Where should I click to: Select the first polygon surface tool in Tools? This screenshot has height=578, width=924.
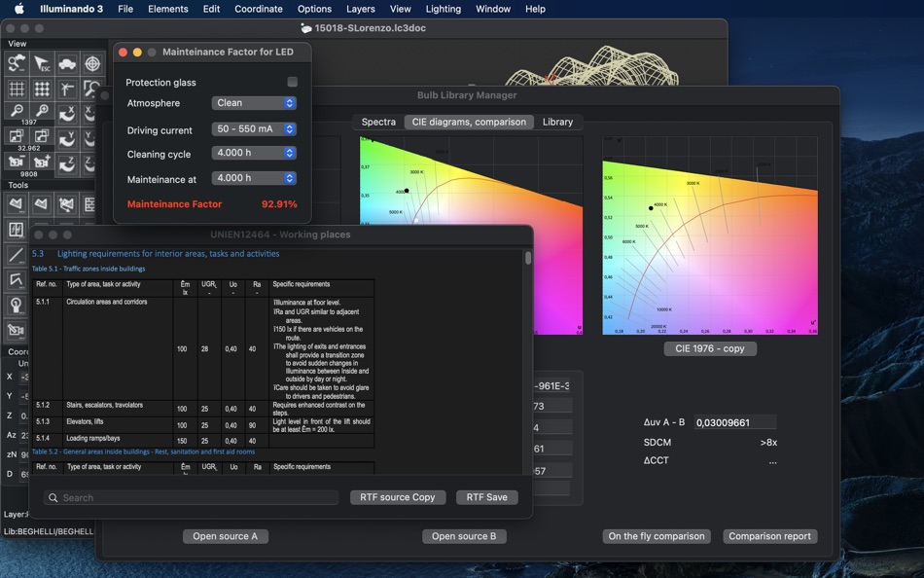pyautogui.click(x=17, y=204)
